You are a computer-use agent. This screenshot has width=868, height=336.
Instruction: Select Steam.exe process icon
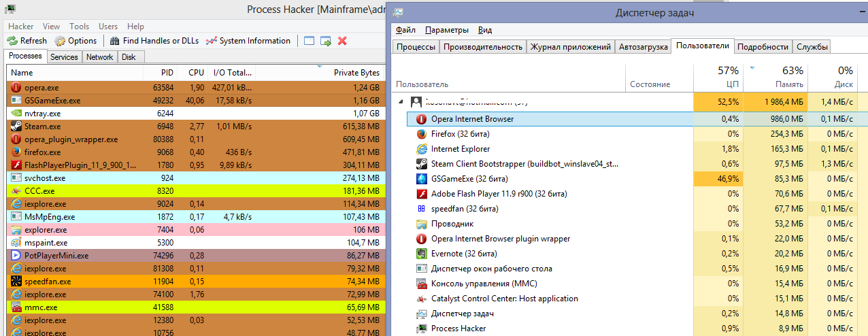click(16, 126)
